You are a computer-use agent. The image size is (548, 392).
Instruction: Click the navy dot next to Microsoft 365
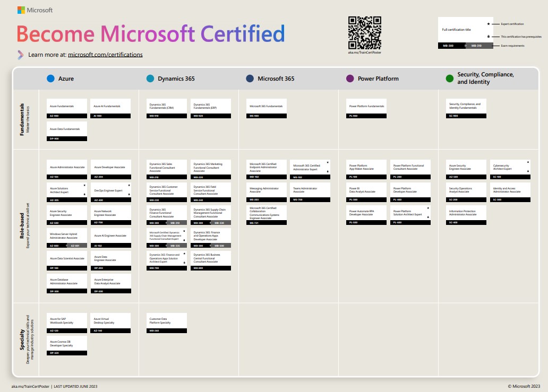(x=250, y=79)
